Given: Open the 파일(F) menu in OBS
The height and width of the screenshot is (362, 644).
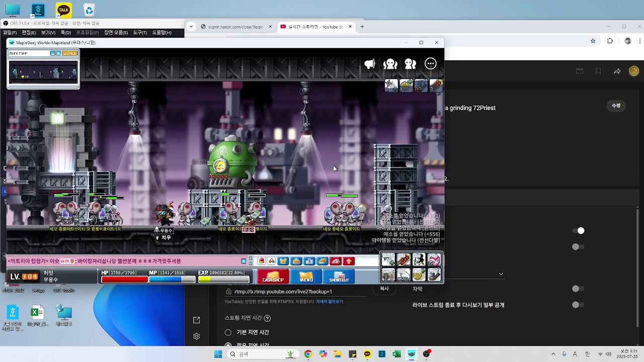Looking at the screenshot, I should point(10,33).
